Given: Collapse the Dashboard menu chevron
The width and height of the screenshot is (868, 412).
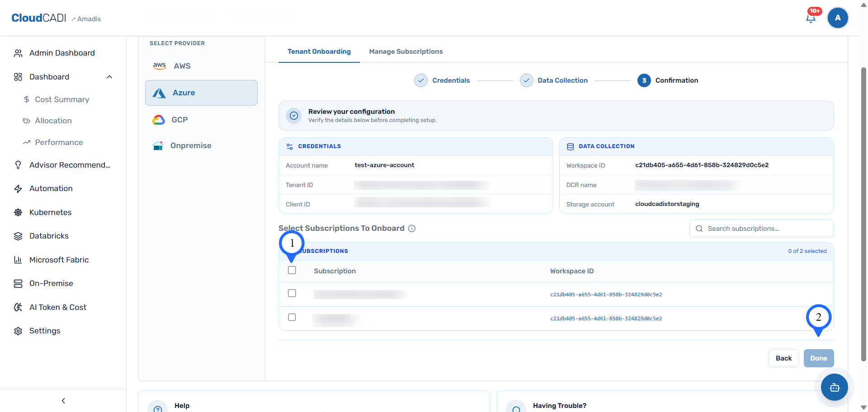Looking at the screenshot, I should coord(109,77).
